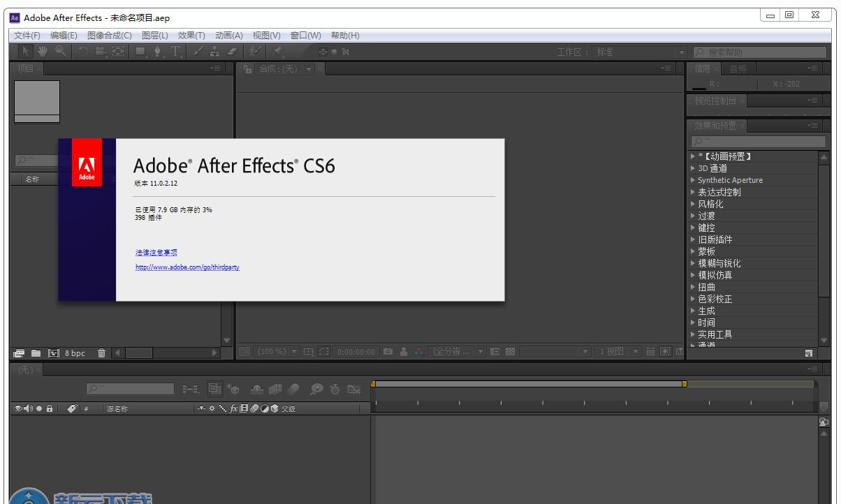Select the Pen tool
The height and width of the screenshot is (504, 841).
[x=157, y=52]
